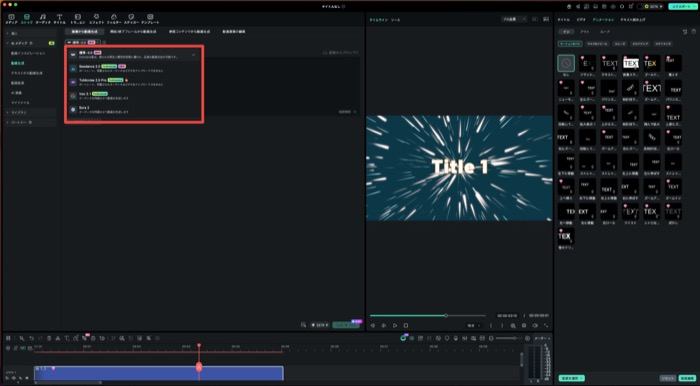
Task: Select the white-background TEXT animation preset
Action: point(631,63)
